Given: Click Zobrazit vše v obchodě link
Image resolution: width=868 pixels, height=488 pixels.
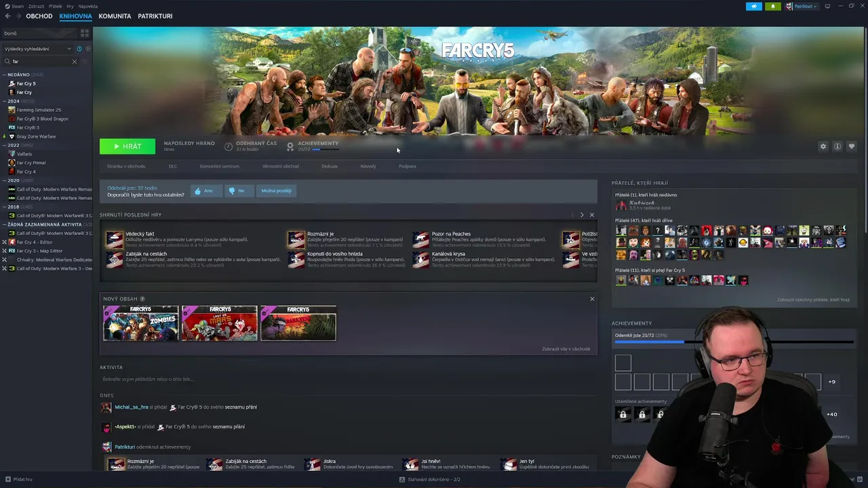Looking at the screenshot, I should pos(566,349).
